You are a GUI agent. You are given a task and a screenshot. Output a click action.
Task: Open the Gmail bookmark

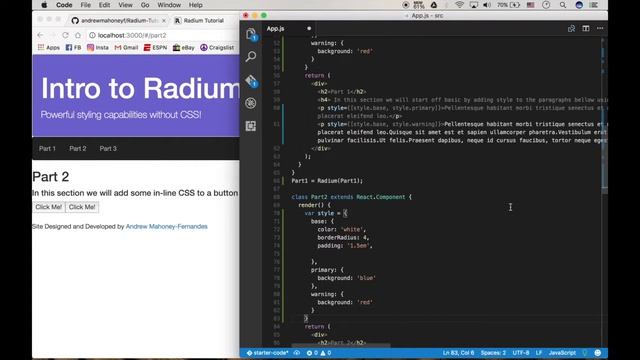click(126, 47)
